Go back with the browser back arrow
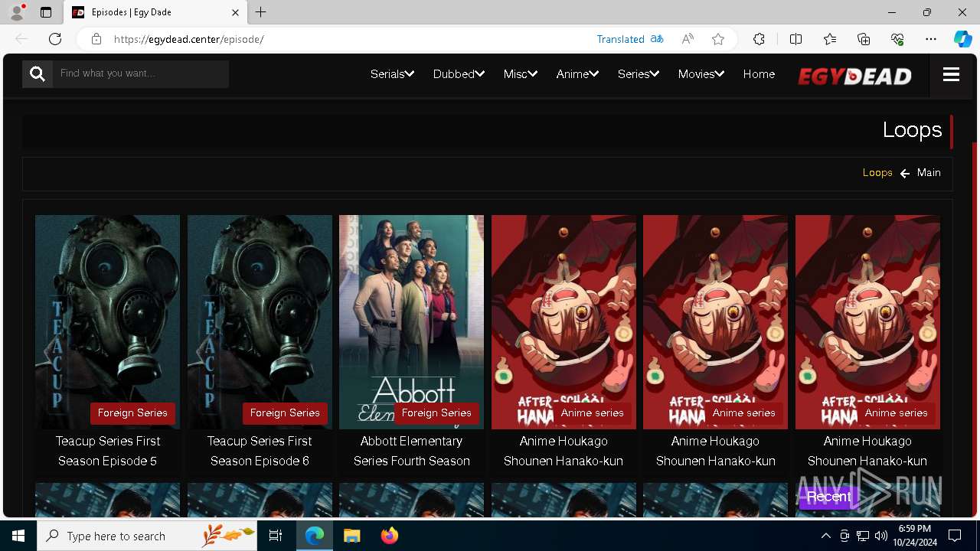This screenshot has height=551, width=980. [21, 39]
